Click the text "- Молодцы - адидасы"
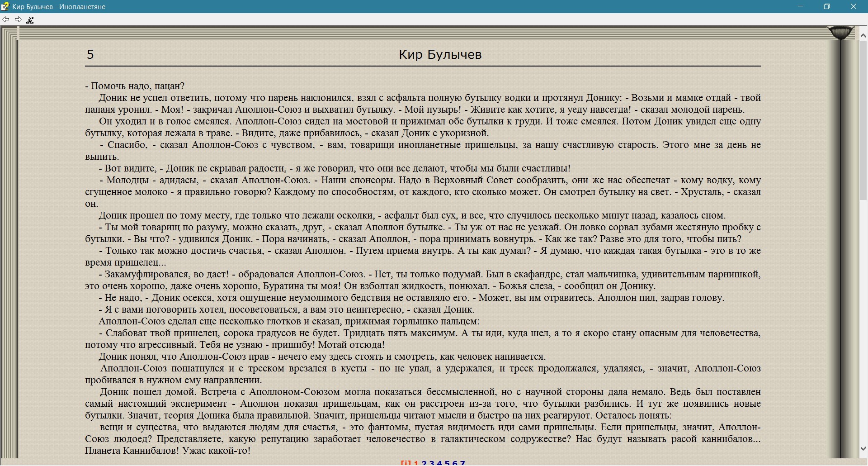868x466 pixels. click(x=149, y=180)
